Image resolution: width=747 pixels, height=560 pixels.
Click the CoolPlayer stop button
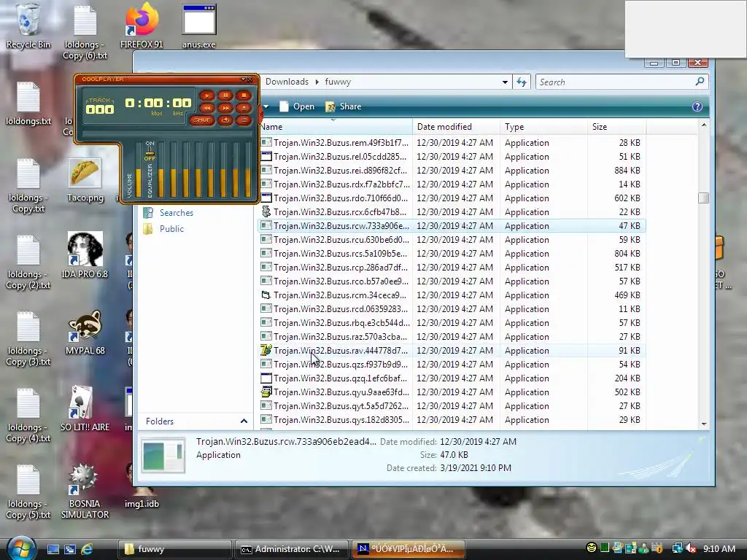[x=244, y=96]
